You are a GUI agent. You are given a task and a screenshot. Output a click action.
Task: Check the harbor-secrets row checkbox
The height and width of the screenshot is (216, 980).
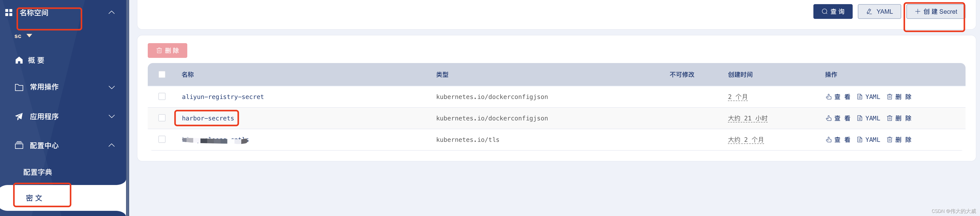[162, 118]
